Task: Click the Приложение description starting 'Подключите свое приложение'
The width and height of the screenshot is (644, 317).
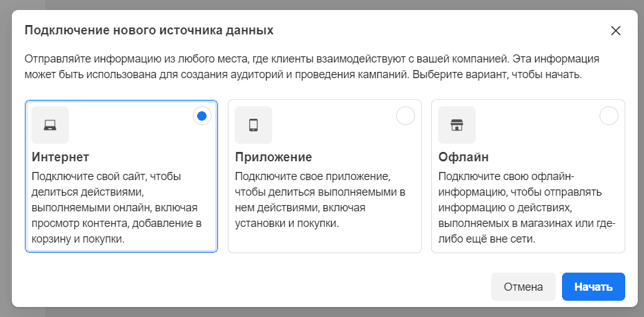Action: coord(320,200)
